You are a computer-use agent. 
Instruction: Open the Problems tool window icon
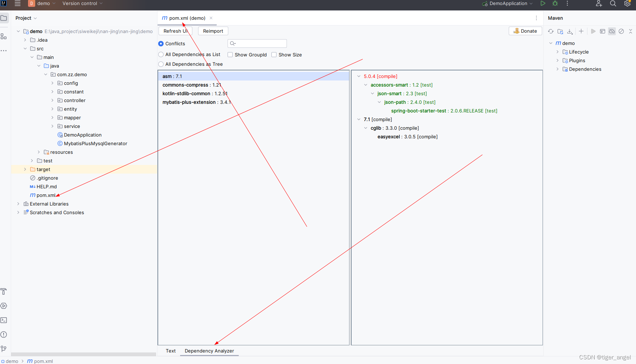4,335
